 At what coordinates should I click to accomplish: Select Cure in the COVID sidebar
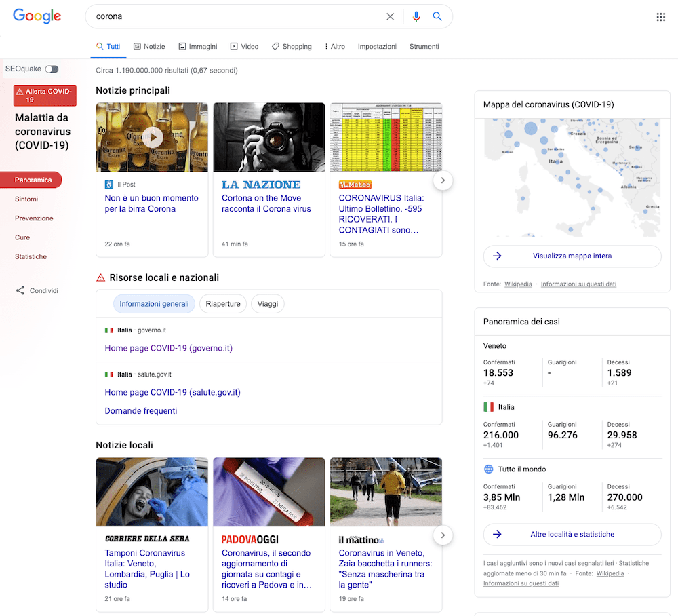tap(22, 237)
